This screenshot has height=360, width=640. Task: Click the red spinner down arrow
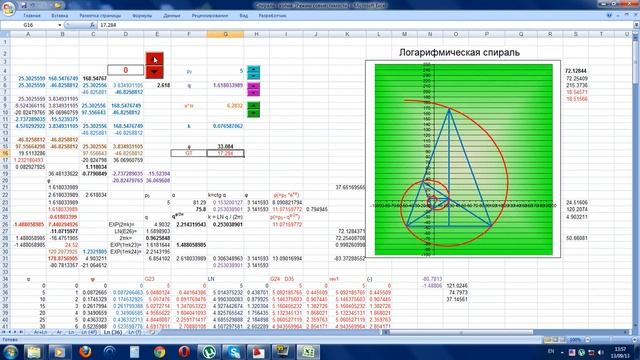[x=154, y=72]
